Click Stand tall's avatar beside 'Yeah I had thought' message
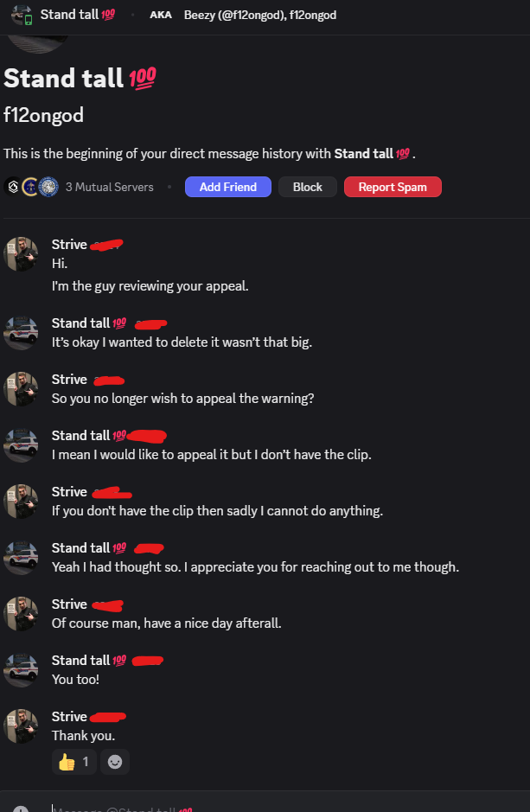The width and height of the screenshot is (530, 812). (21, 558)
